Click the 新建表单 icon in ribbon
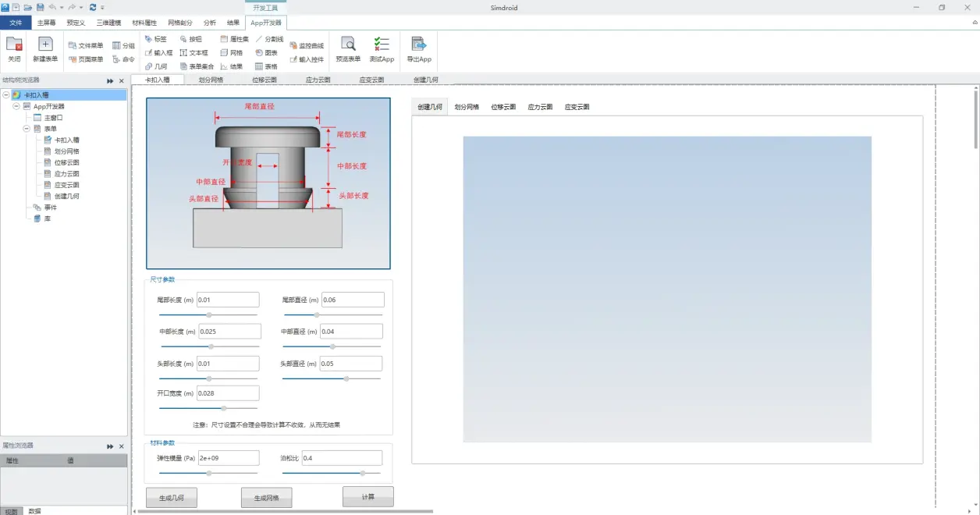This screenshot has width=980, height=515. click(45, 45)
